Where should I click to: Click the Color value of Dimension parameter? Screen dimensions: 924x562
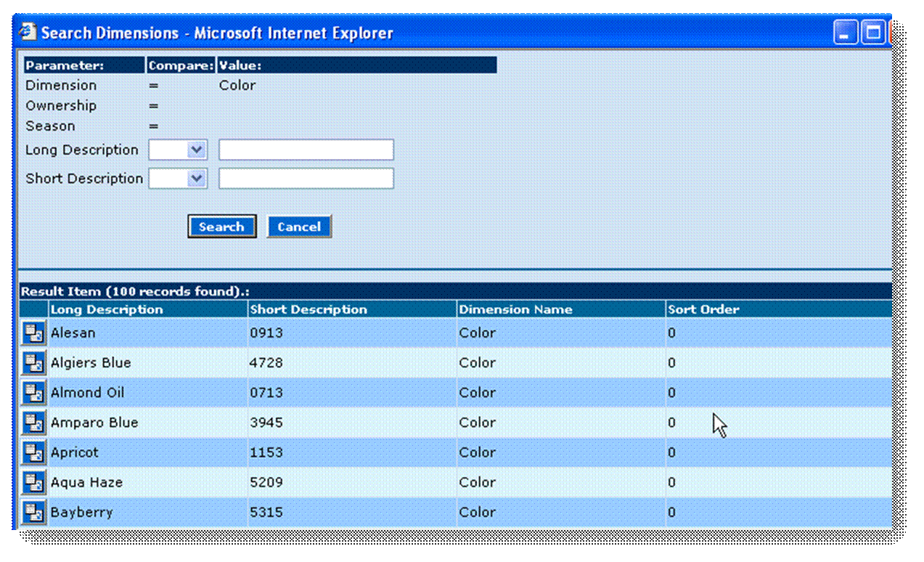tap(237, 86)
